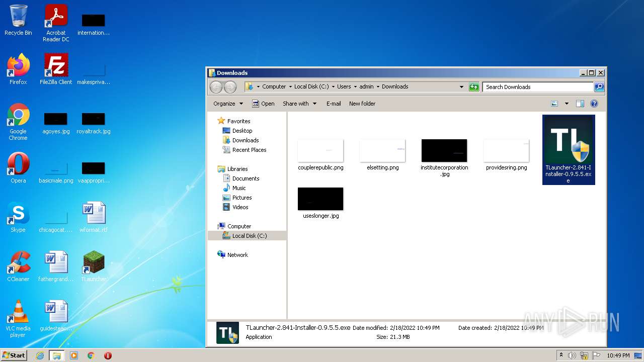Go forward in Explorer navigation
The image size is (644, 362).
coord(230,87)
